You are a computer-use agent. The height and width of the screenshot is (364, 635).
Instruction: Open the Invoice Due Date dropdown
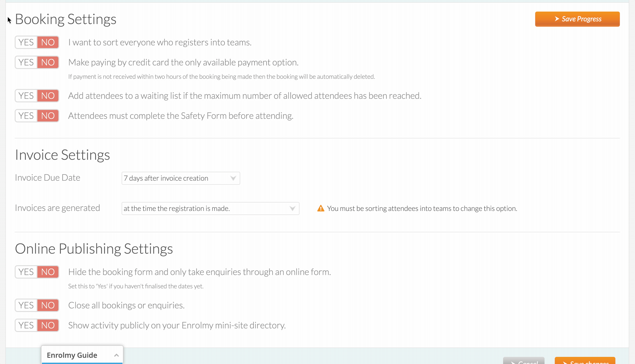tap(181, 178)
